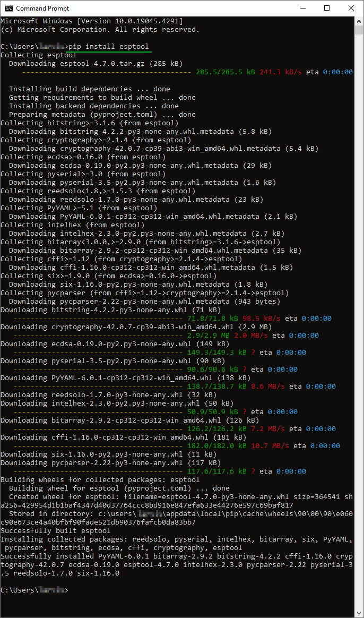Close the Command Prompt window
The image size is (364, 618).
click(351, 8)
